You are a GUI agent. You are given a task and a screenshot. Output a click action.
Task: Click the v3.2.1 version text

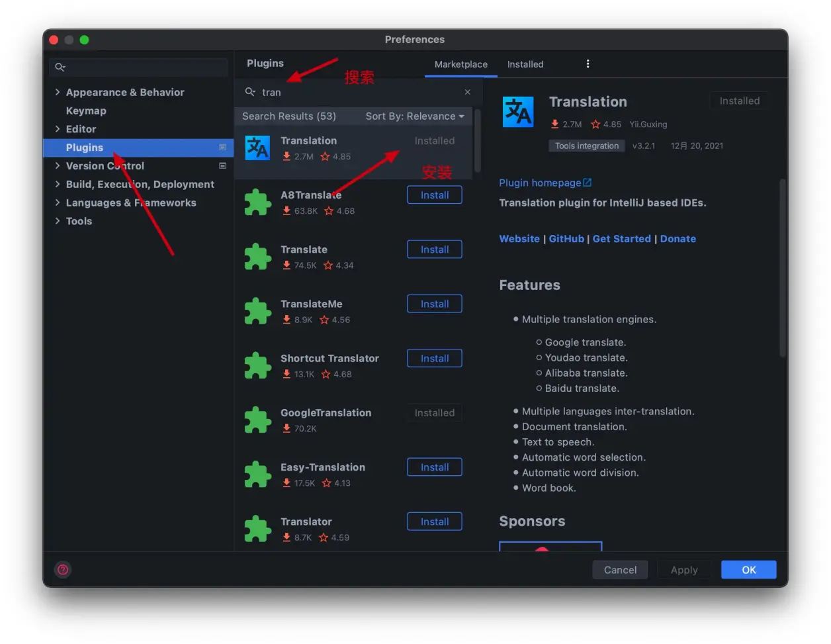644,146
